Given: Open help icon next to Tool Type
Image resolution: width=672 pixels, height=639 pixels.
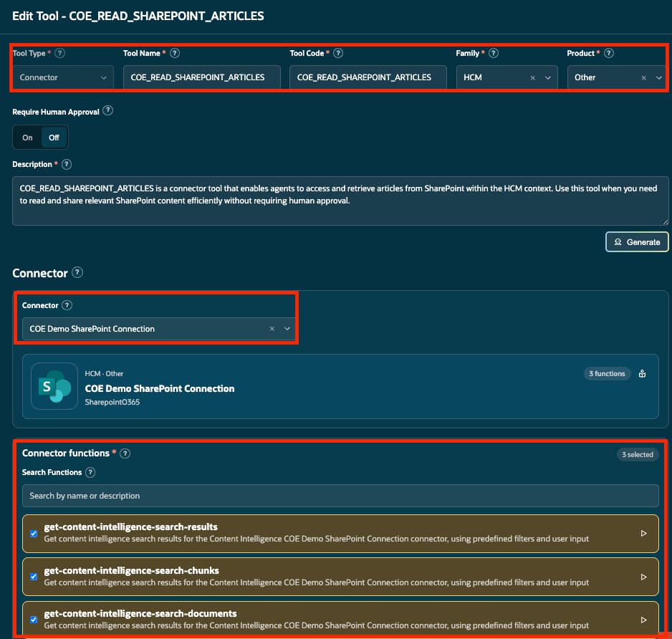Looking at the screenshot, I should pos(60,53).
